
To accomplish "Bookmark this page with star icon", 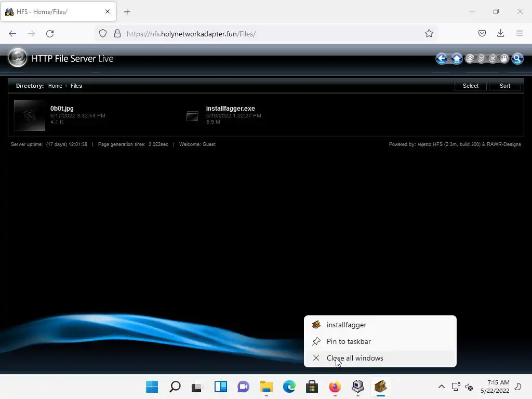I will click(429, 34).
